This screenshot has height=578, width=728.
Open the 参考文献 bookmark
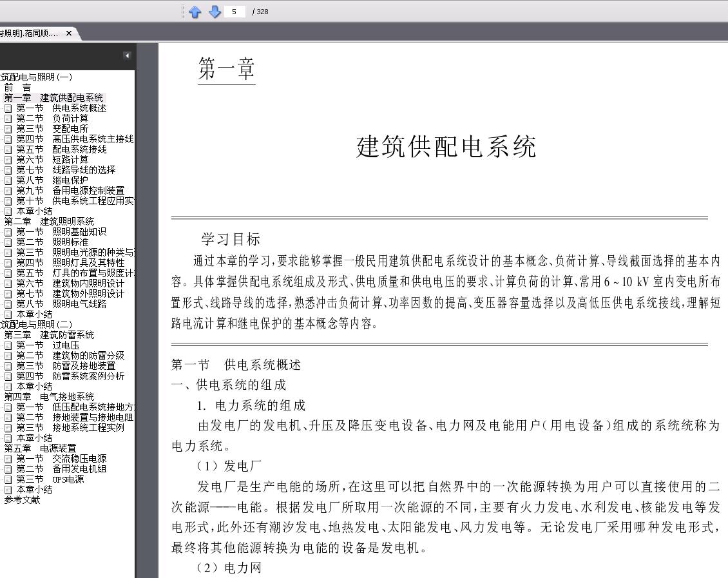pyautogui.click(x=23, y=500)
